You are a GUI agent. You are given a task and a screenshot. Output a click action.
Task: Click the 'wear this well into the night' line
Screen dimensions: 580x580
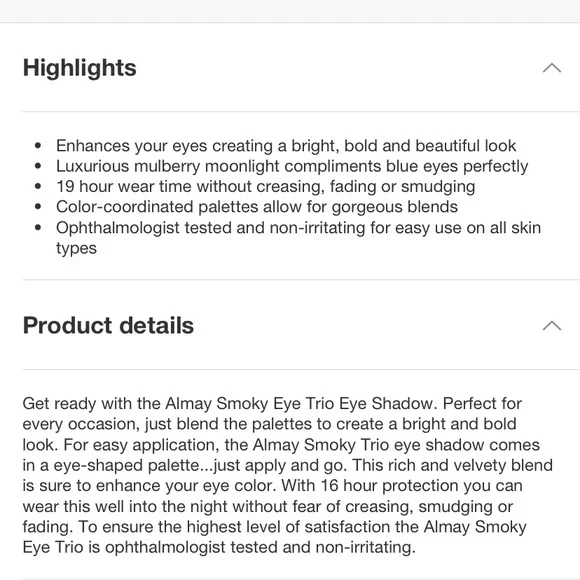tap(267, 507)
